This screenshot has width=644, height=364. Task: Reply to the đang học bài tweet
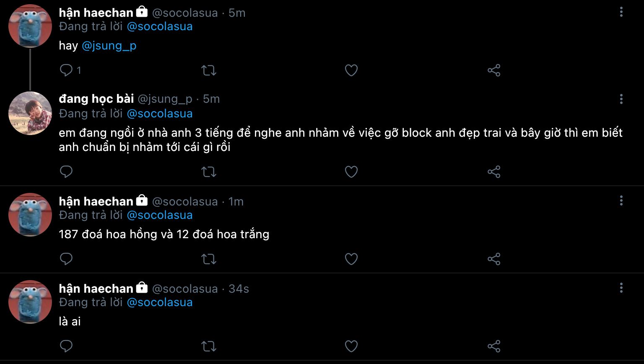point(66,172)
